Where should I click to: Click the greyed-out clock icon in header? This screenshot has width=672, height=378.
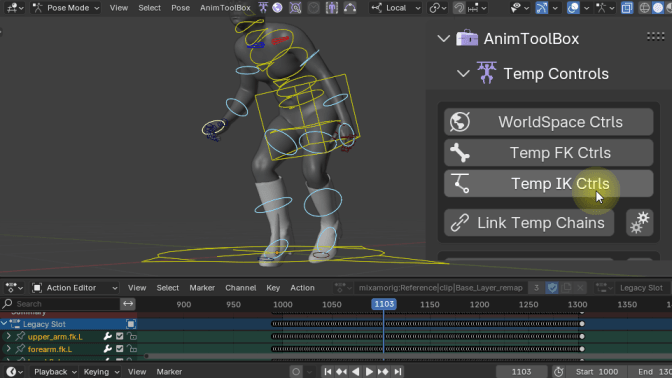coord(313,8)
